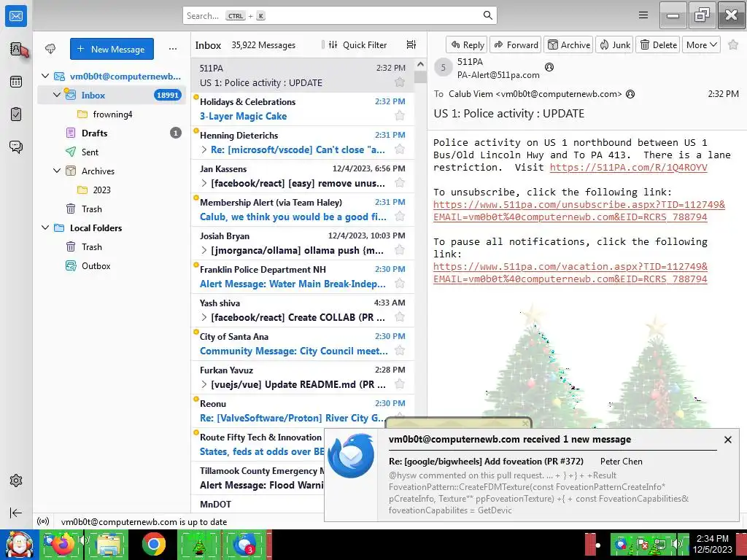
Task: Open the Start menu Santa icon
Action: click(19, 545)
